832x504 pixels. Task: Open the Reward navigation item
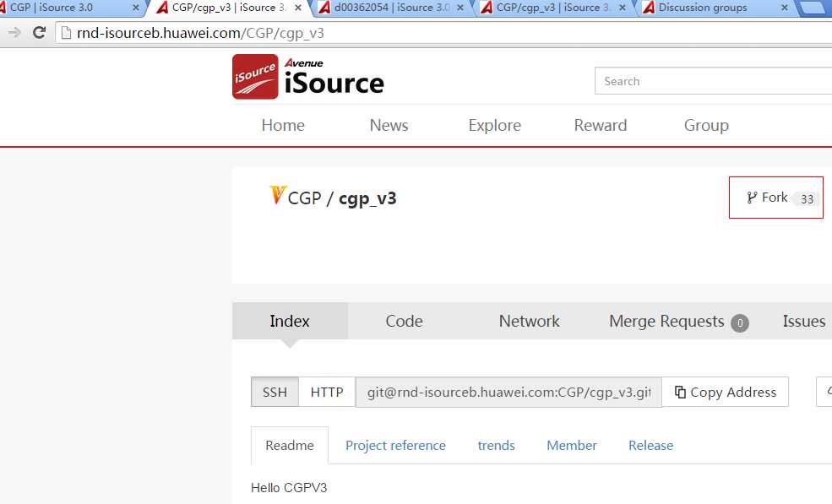[x=600, y=125]
